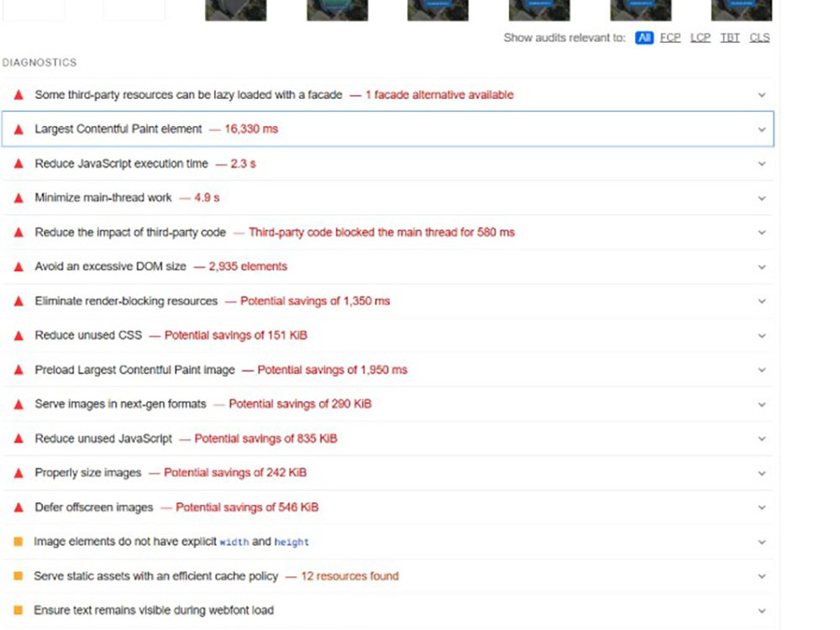
Task: Expand Defer offscreen images chevron
Action: [x=761, y=508]
